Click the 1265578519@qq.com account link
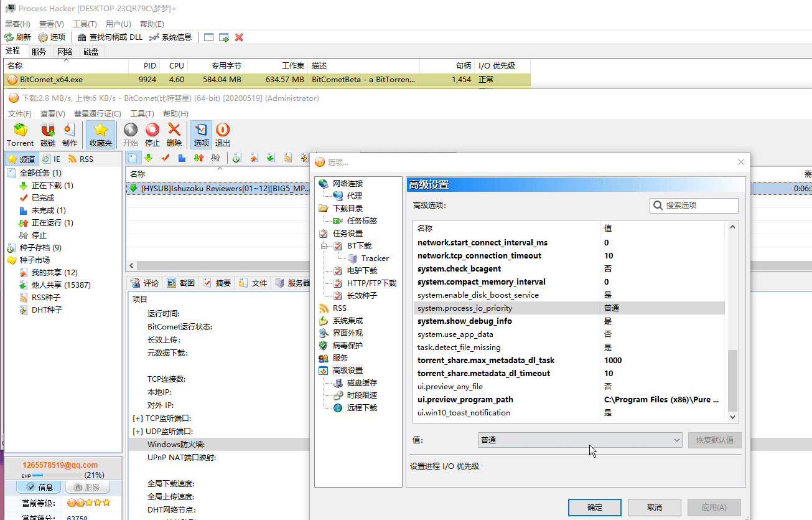The height and width of the screenshot is (520, 812). pyautogui.click(x=60, y=465)
